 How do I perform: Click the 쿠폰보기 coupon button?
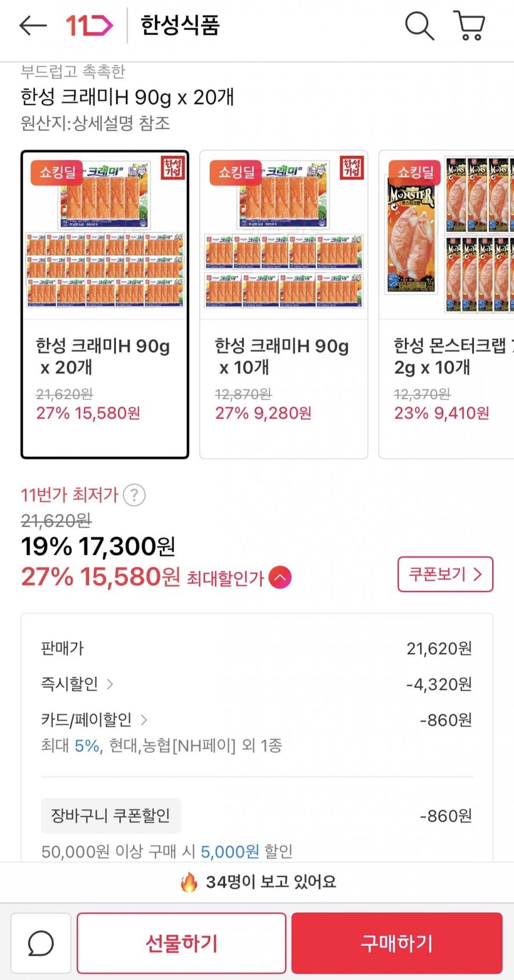(x=445, y=574)
